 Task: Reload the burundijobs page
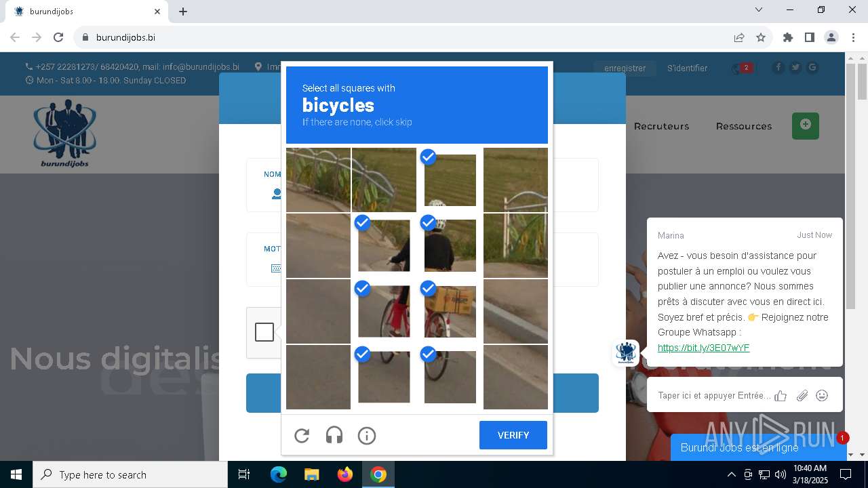[58, 37]
